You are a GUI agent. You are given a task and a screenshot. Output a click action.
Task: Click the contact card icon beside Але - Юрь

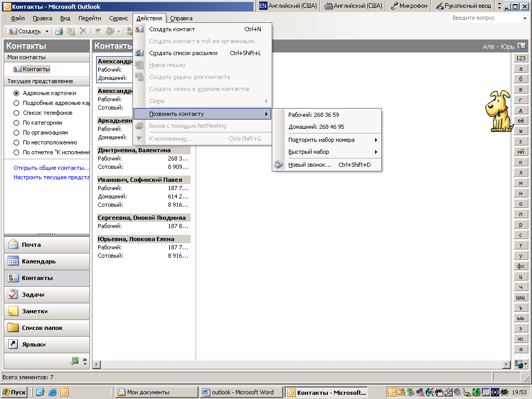coord(522,46)
